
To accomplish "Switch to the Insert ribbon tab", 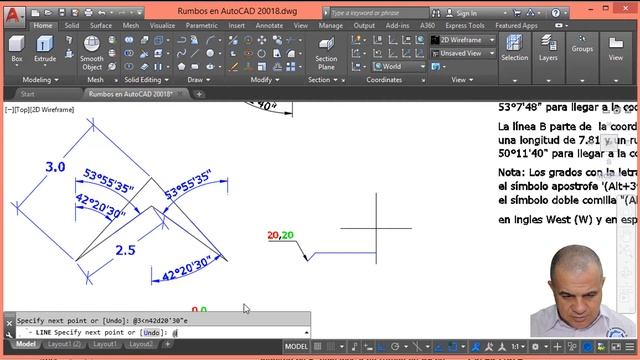I will 236,25.
